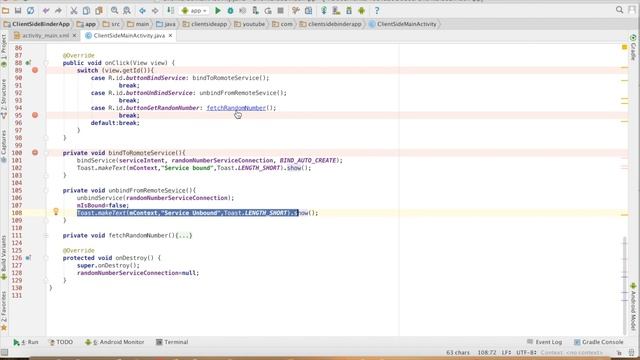Click the java breadcrumb folder
Screen dimensions: 640x360
click(x=166, y=24)
